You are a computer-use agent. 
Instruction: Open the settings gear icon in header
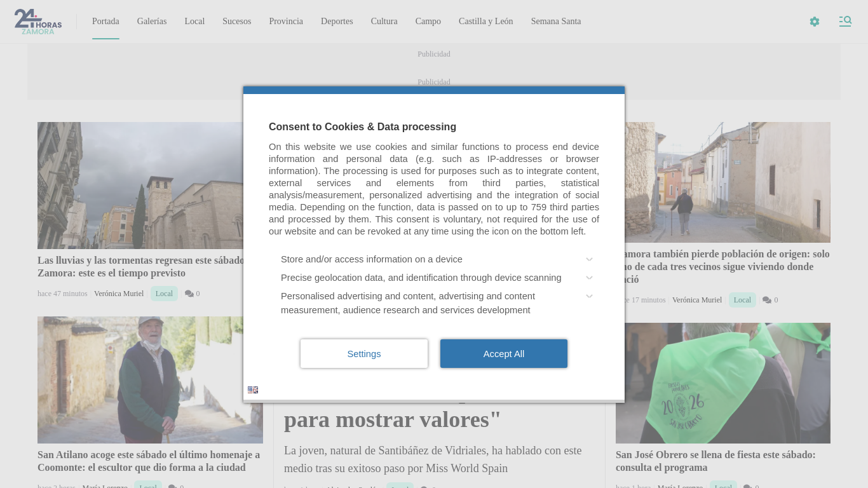pyautogui.click(x=815, y=22)
